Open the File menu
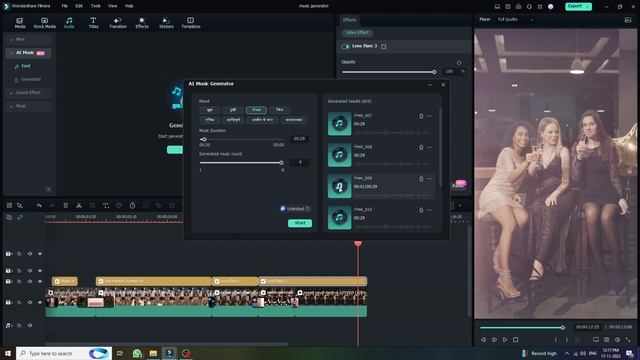 click(x=64, y=6)
